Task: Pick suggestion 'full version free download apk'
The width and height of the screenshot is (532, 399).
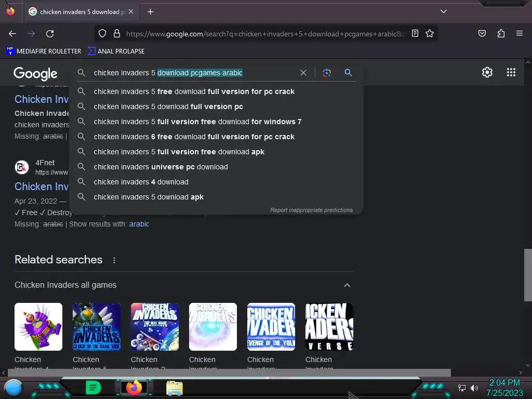Action: (216, 152)
